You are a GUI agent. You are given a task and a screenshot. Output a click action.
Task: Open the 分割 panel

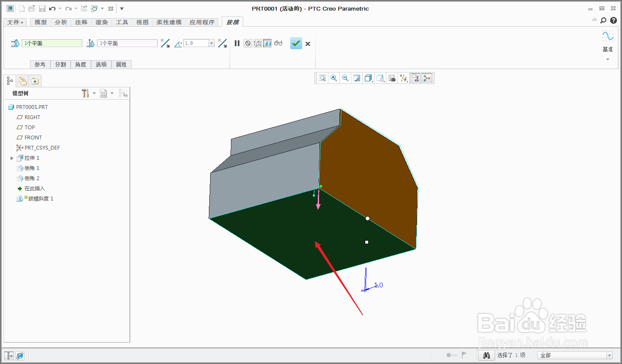coord(61,64)
